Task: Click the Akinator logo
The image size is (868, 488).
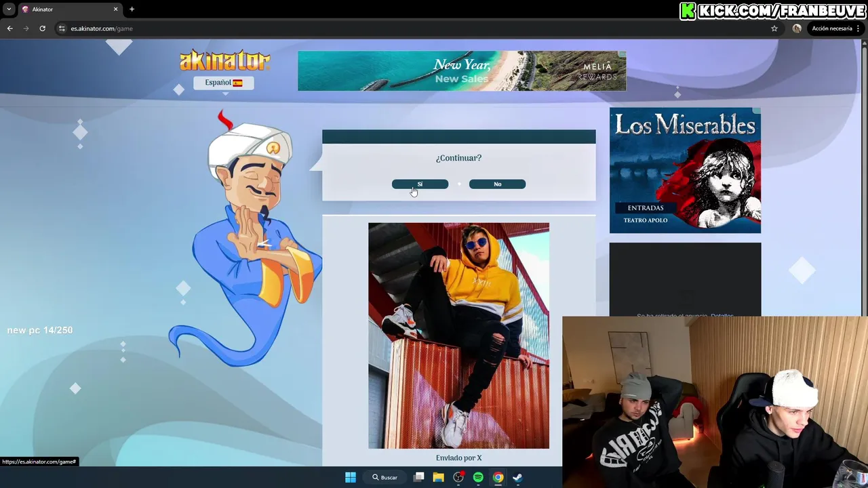Action: 224,61
